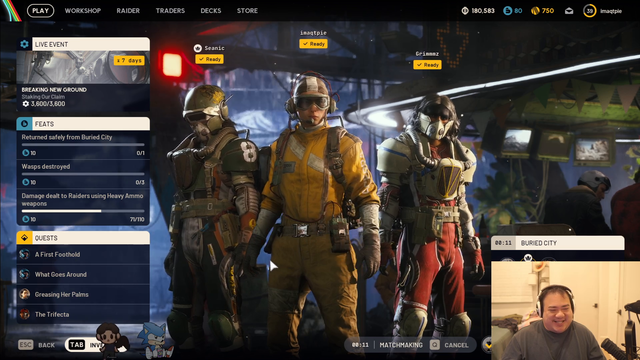Click the ESC key icon

click(x=25, y=345)
